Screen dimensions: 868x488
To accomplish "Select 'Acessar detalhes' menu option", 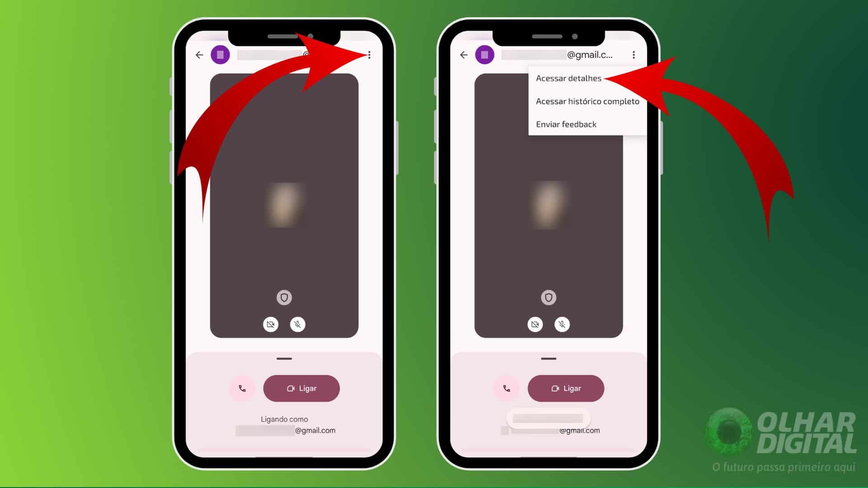I will tap(569, 78).
